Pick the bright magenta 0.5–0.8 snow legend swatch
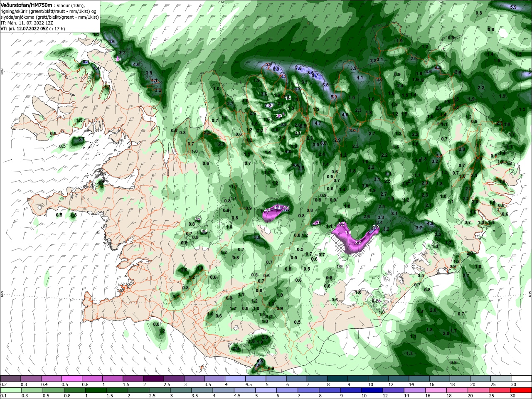 point(72,379)
